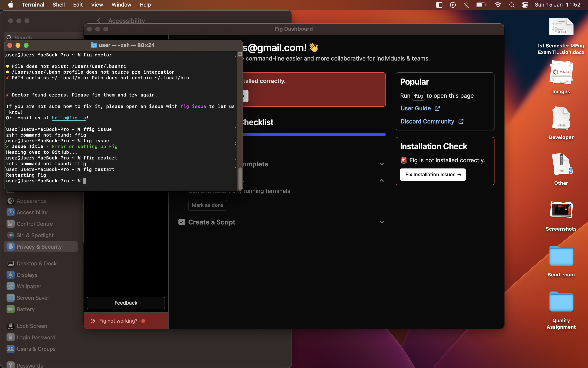Viewport: 588px width, 368px height.
Task: Open the View menu
Action: (x=97, y=5)
